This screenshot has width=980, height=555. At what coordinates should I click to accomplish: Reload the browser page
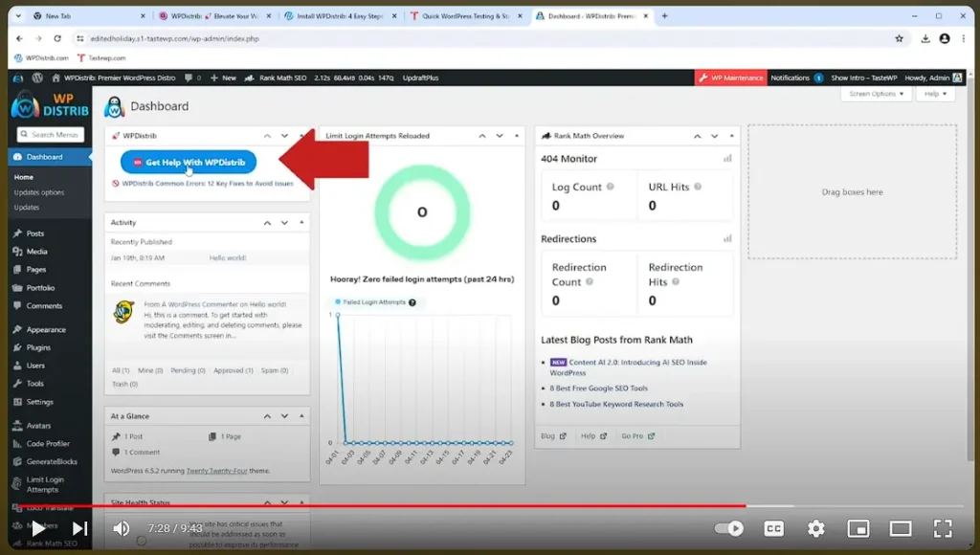[57, 38]
